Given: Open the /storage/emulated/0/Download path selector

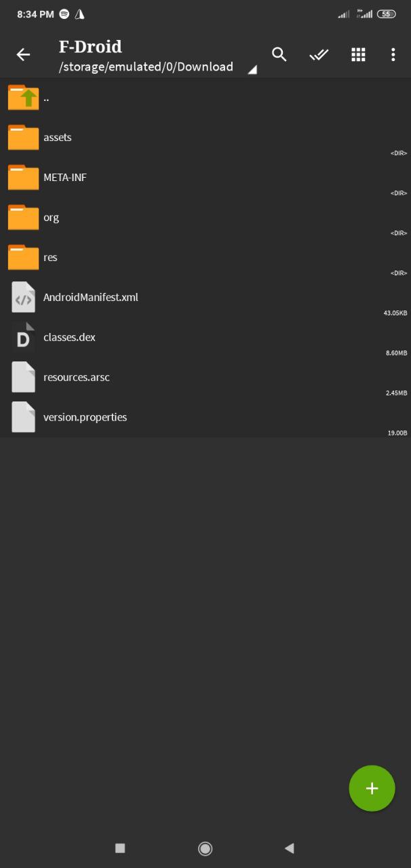Looking at the screenshot, I should pyautogui.click(x=146, y=66).
